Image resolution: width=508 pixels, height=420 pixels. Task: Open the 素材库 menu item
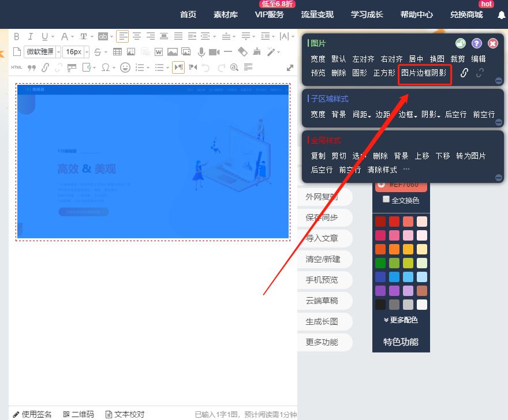pyautogui.click(x=225, y=15)
